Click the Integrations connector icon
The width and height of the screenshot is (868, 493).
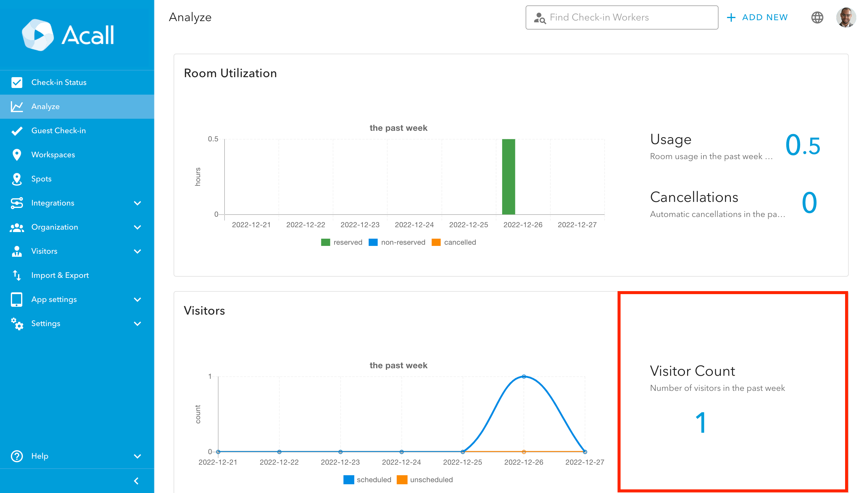tap(17, 203)
